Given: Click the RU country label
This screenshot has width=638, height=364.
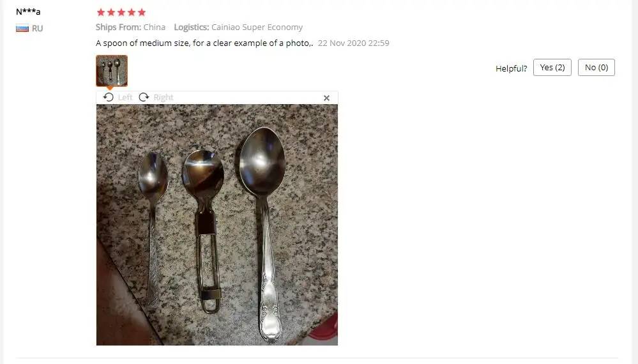Looking at the screenshot, I should coord(38,29).
